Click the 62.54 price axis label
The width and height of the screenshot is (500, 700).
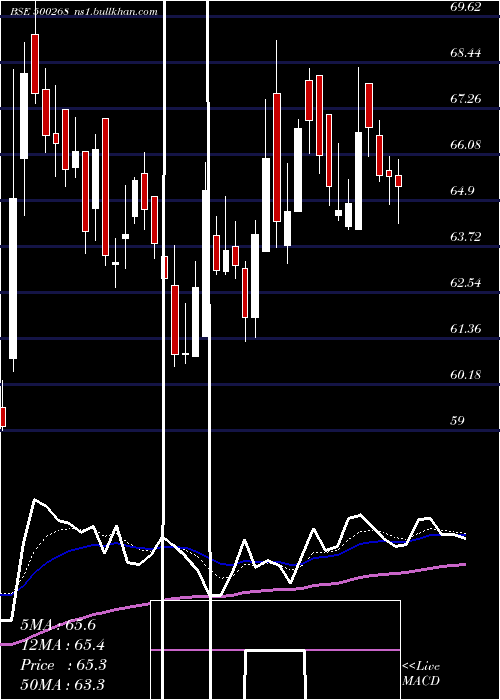point(466,283)
